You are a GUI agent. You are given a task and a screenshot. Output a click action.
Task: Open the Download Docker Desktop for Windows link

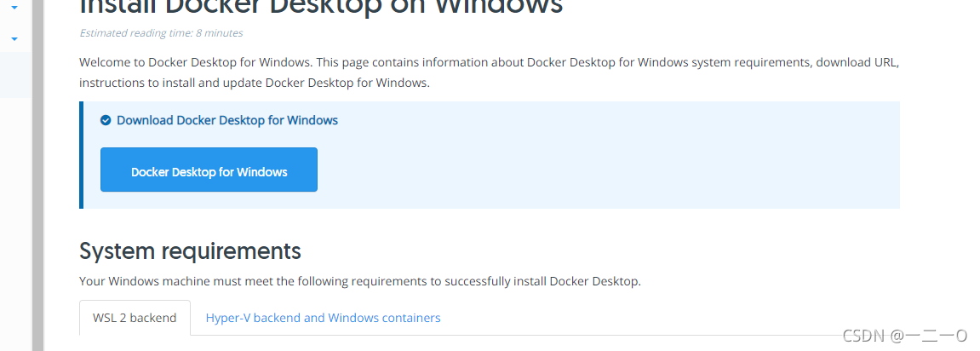(x=226, y=120)
